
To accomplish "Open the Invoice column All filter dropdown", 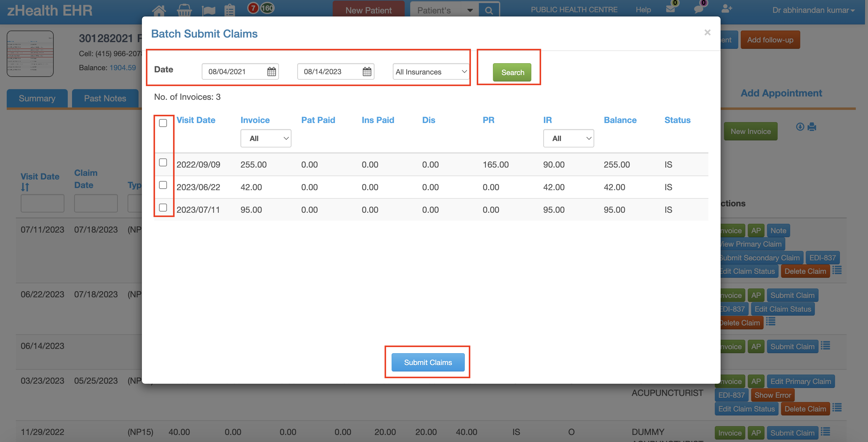I will (x=266, y=139).
